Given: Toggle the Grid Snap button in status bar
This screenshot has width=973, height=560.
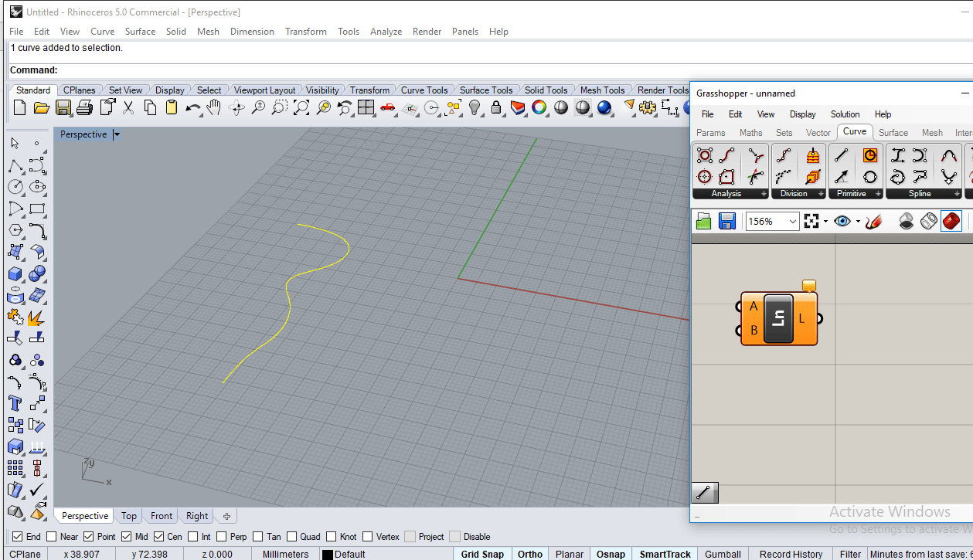Looking at the screenshot, I should click(x=482, y=554).
